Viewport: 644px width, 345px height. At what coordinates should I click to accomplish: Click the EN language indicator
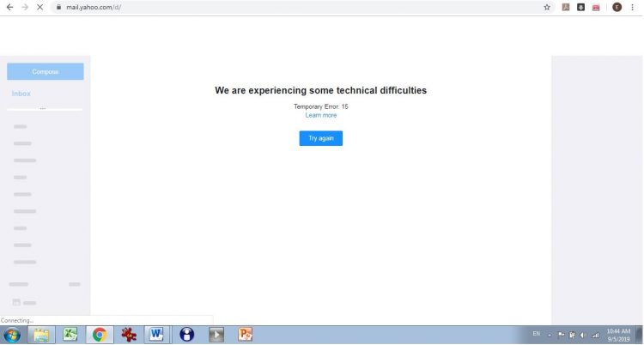537,334
